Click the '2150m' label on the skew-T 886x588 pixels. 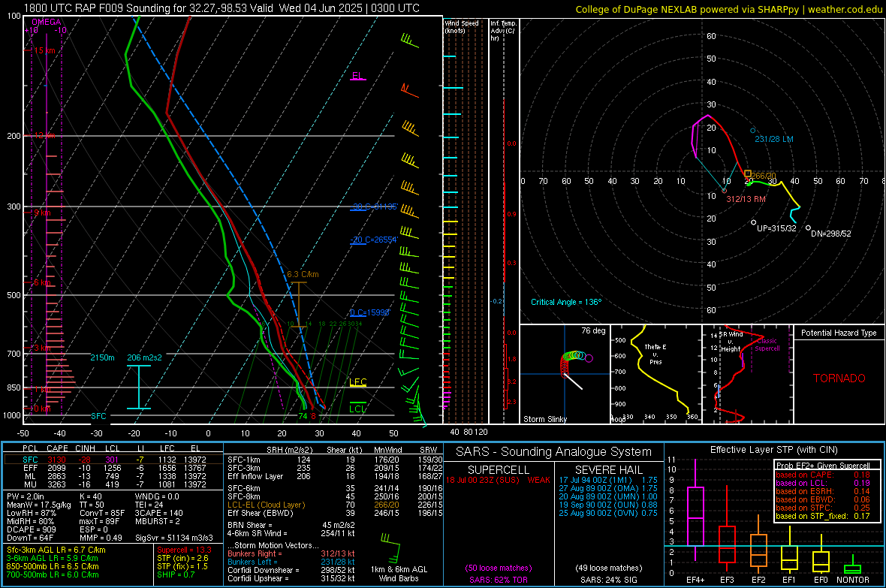pos(102,357)
